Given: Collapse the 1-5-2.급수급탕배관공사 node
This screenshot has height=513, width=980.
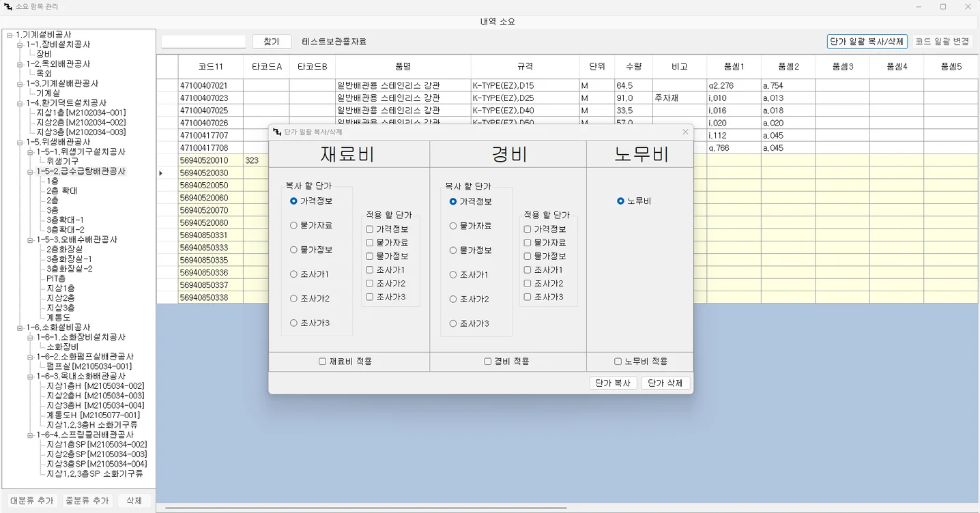Looking at the screenshot, I should (x=31, y=172).
